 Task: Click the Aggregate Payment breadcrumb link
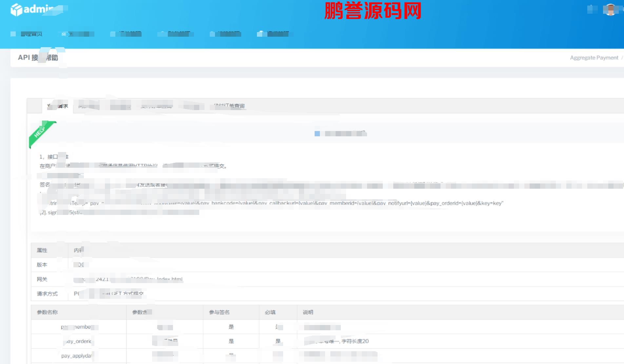[x=594, y=58]
